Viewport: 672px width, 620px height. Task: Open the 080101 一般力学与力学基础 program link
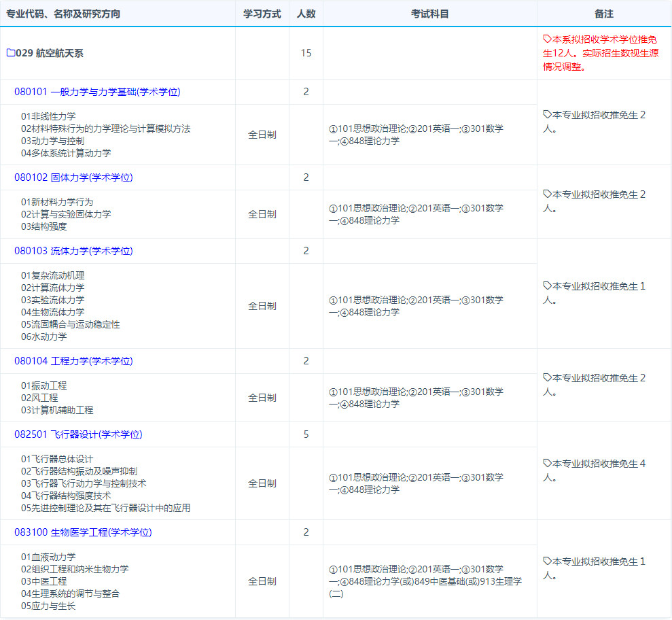pos(97,92)
